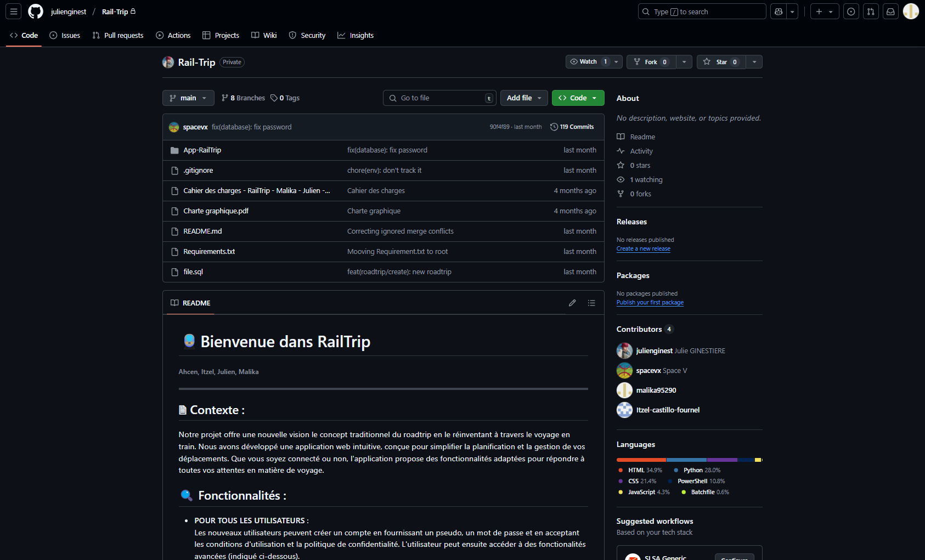Go to GitHub homepage via Octocat logo
The height and width of the screenshot is (560, 925).
tap(36, 12)
